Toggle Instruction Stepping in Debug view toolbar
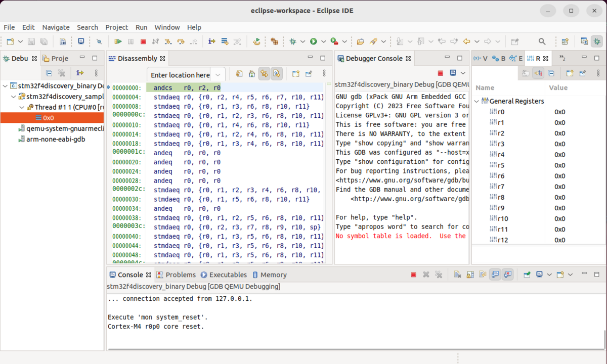The width and height of the screenshot is (607, 364). pyautogui.click(x=79, y=73)
